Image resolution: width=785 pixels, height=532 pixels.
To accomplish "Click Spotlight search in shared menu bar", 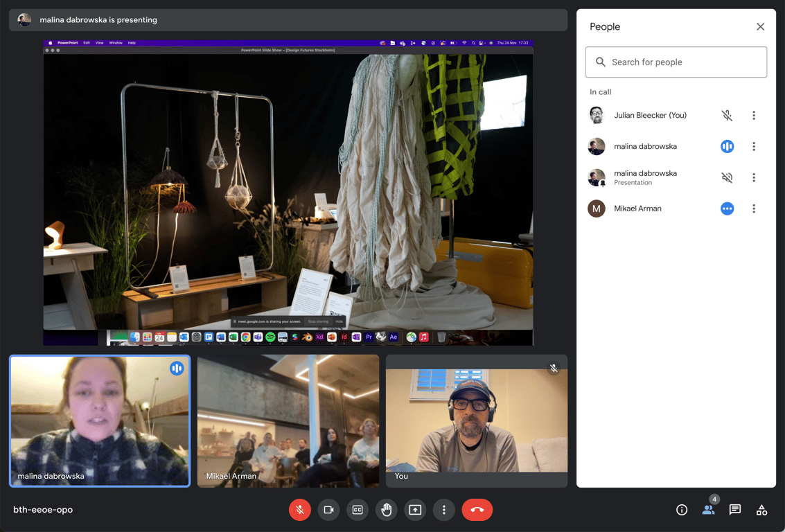I will (x=474, y=43).
